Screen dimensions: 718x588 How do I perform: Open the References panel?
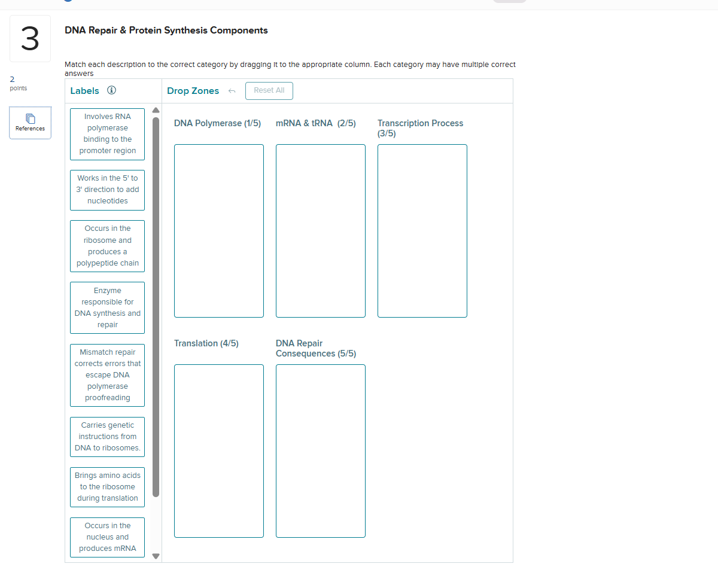point(30,123)
